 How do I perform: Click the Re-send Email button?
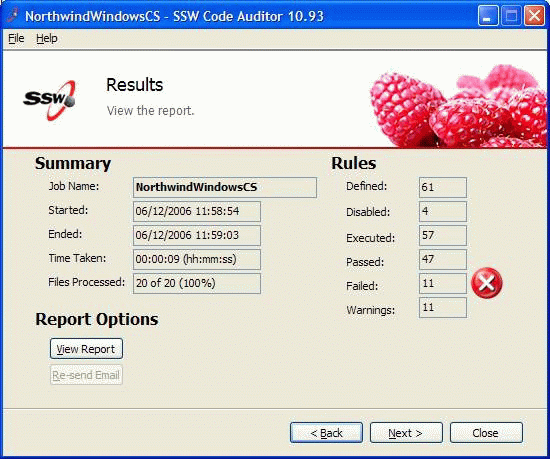pyautogui.click(x=86, y=375)
